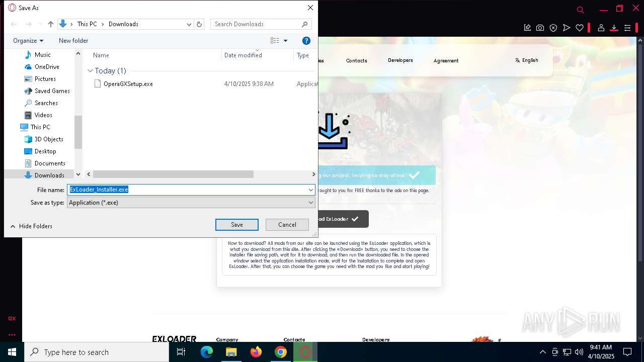Open Task View on taskbar

(181, 352)
